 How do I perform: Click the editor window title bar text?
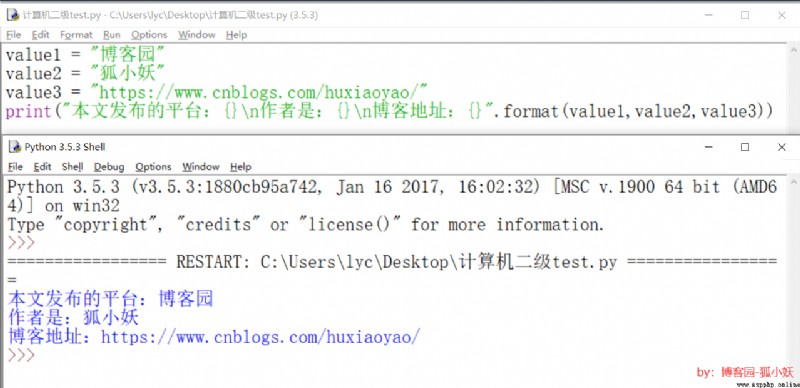click(x=170, y=15)
